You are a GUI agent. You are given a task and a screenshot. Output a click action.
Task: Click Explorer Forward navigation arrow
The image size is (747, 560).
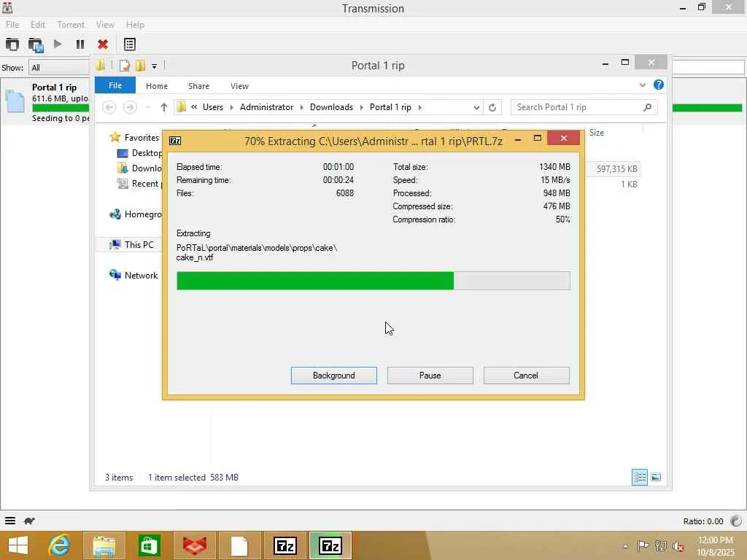click(x=130, y=107)
